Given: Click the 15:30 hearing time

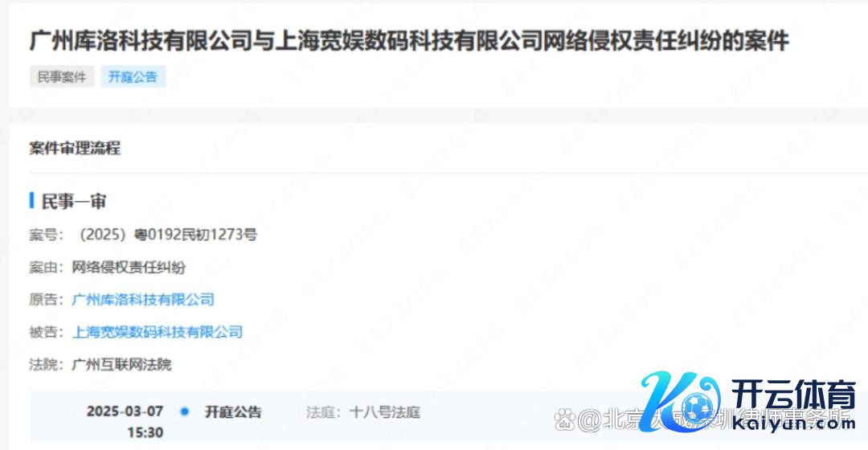Looking at the screenshot, I should [145, 432].
